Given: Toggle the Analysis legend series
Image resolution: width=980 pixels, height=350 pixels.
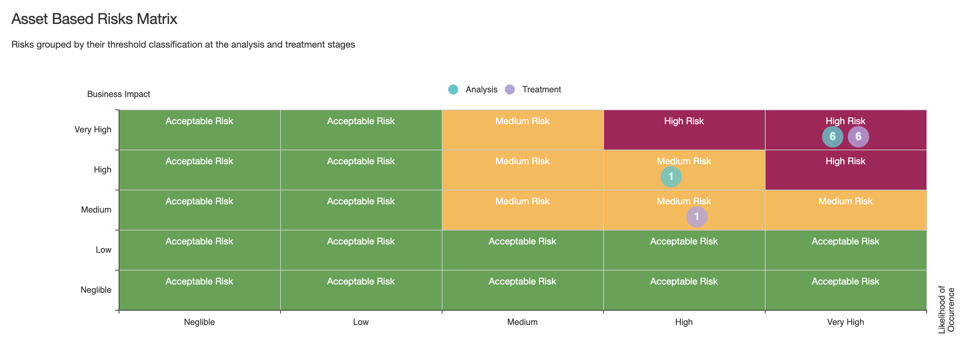Looking at the screenshot, I should point(473,89).
